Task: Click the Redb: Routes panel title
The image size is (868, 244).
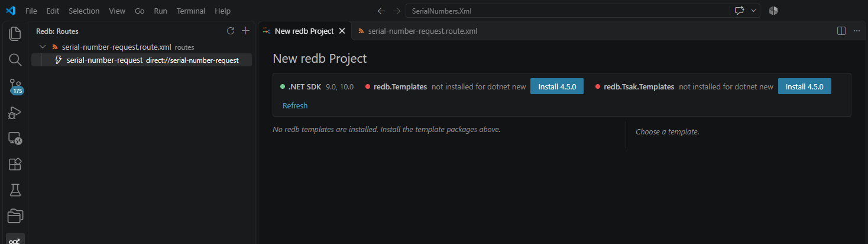Action: tap(57, 31)
